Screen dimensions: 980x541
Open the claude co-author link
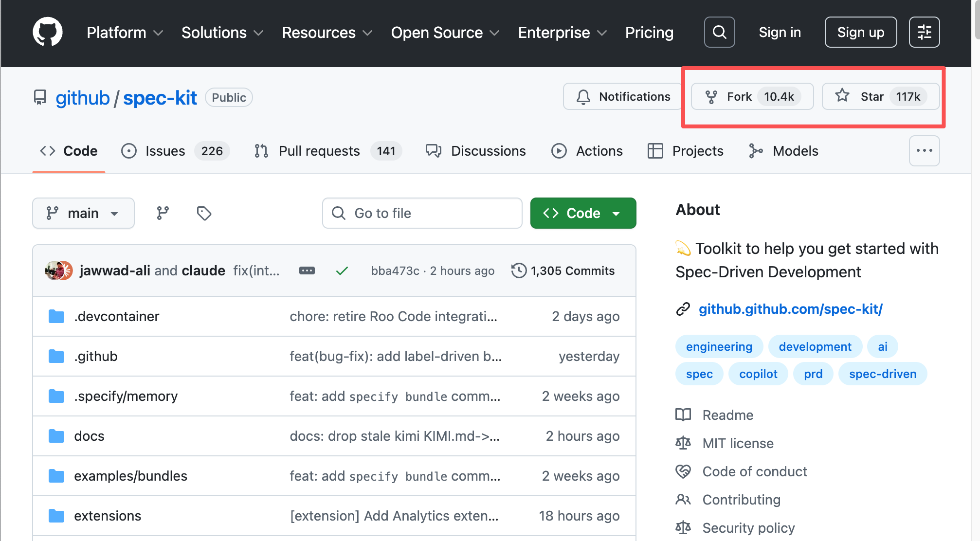click(x=203, y=270)
